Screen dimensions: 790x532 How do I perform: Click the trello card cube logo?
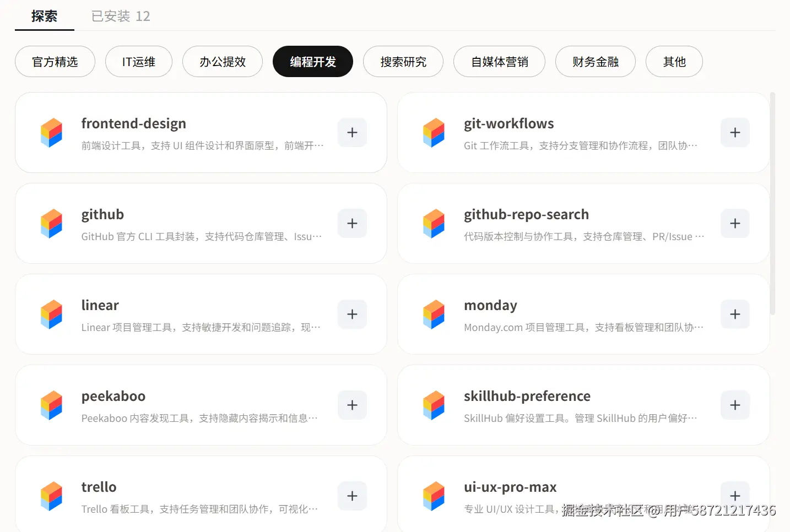click(x=51, y=496)
